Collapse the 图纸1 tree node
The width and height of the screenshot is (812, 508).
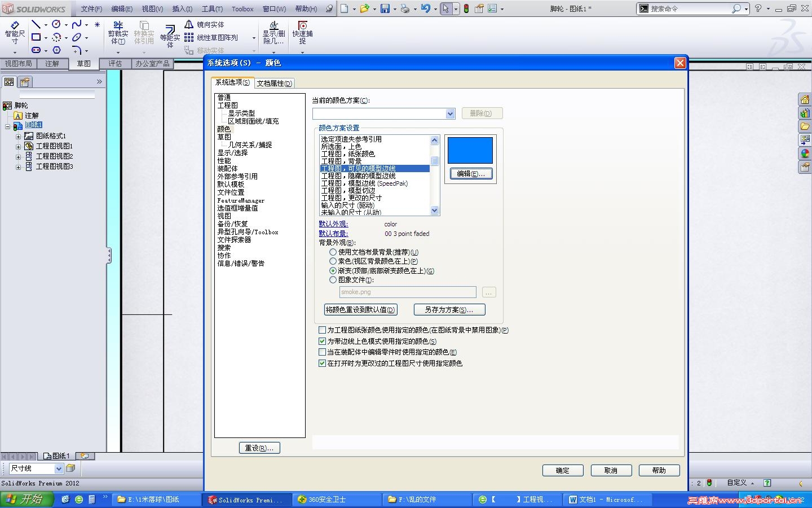point(8,126)
